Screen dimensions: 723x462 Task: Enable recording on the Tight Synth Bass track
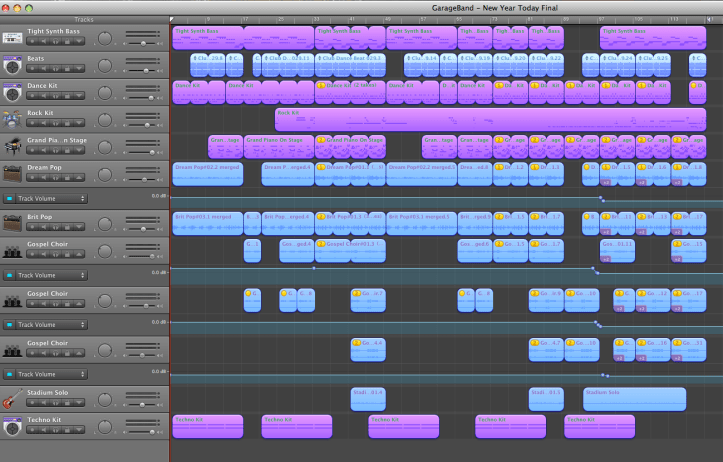(x=32, y=41)
